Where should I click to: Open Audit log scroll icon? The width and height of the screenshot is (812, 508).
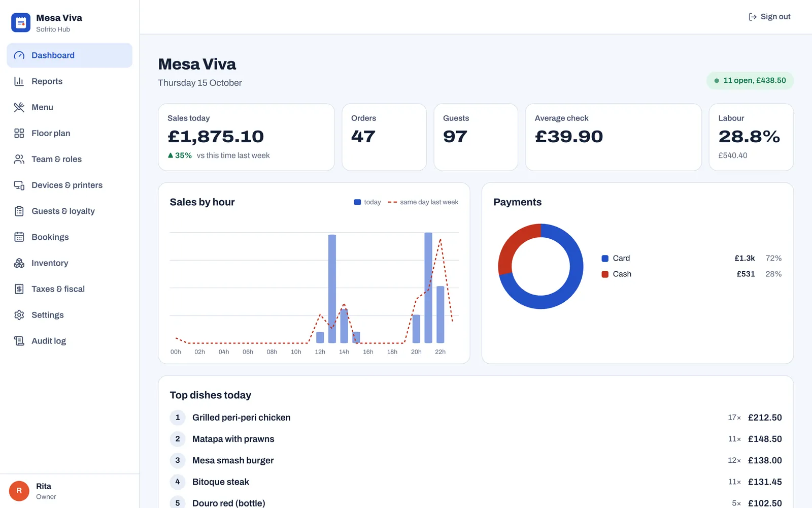[x=19, y=340]
